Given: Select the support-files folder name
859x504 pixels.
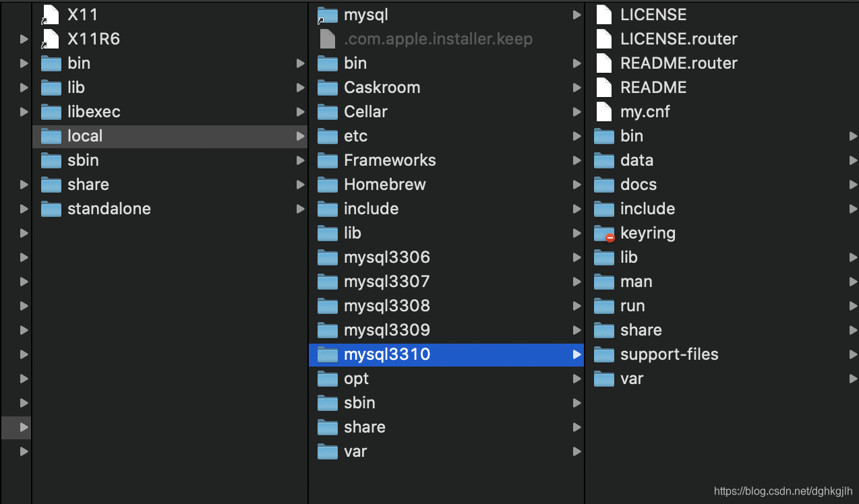Looking at the screenshot, I should point(670,354).
